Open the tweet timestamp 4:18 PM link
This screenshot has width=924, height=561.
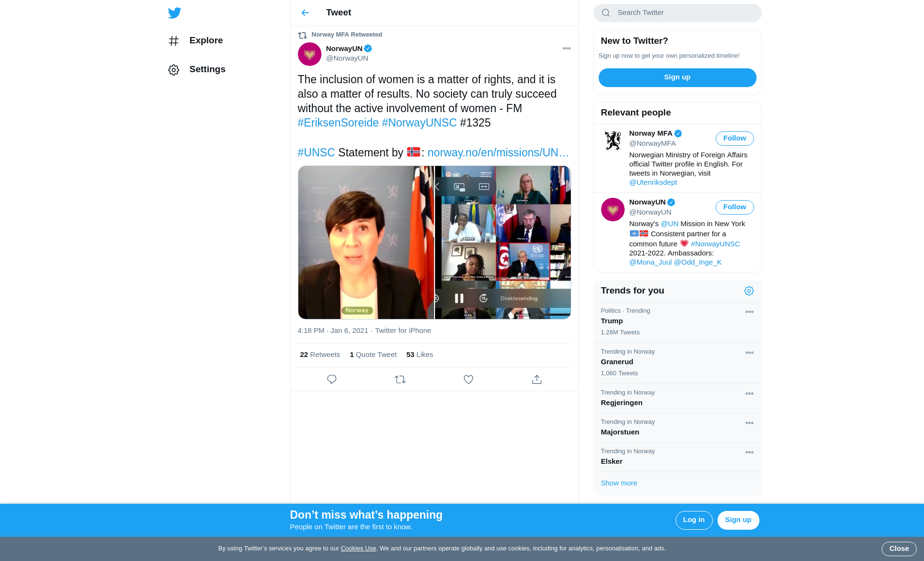click(x=333, y=331)
